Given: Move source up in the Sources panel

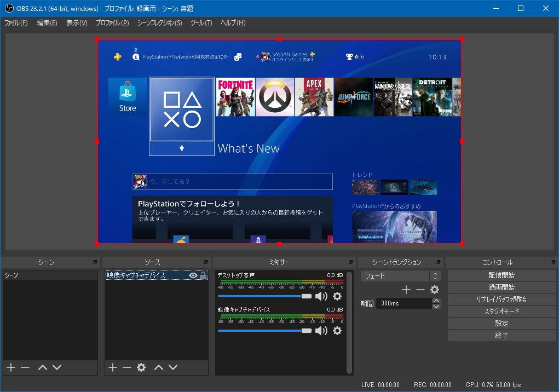Looking at the screenshot, I should (x=159, y=367).
